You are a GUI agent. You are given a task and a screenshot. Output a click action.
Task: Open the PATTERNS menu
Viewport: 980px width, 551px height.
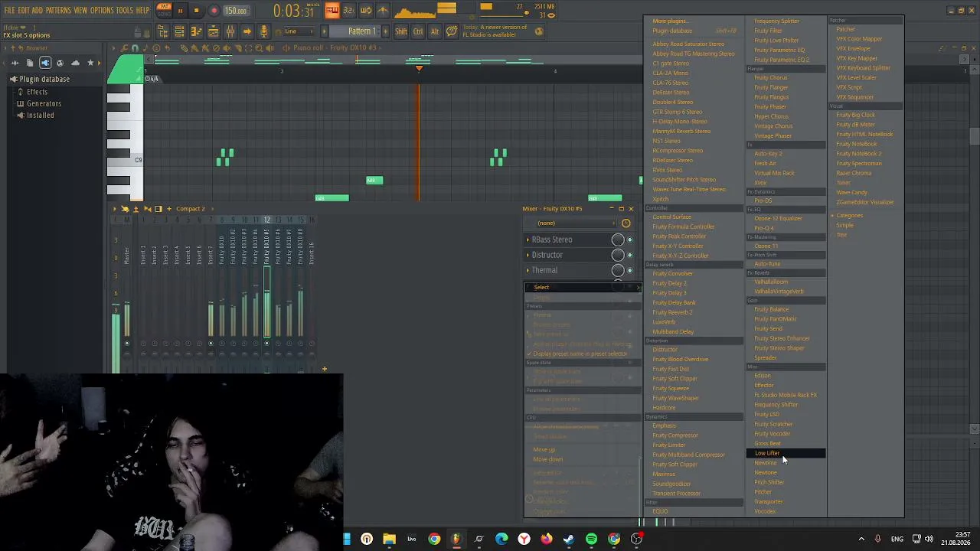pos(58,11)
